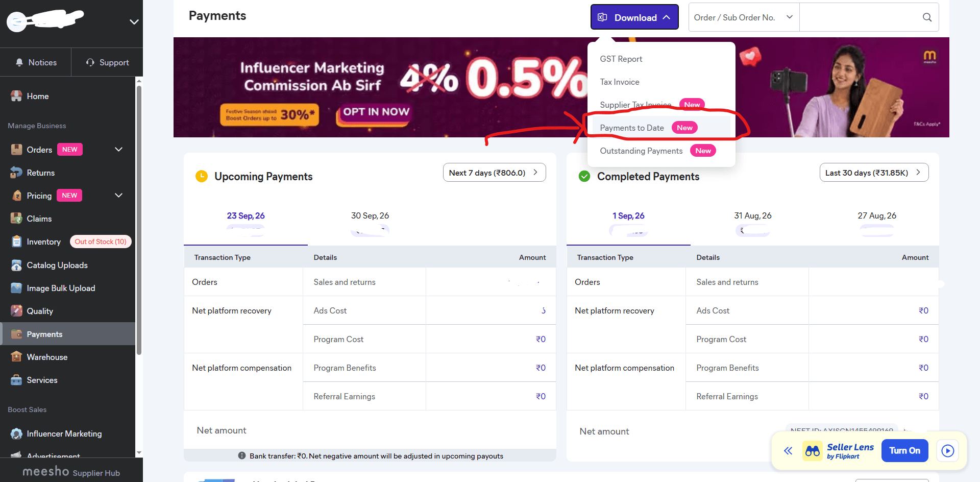Open Home from the sidebar icon
This screenshot has width=980, height=482.
click(16, 96)
